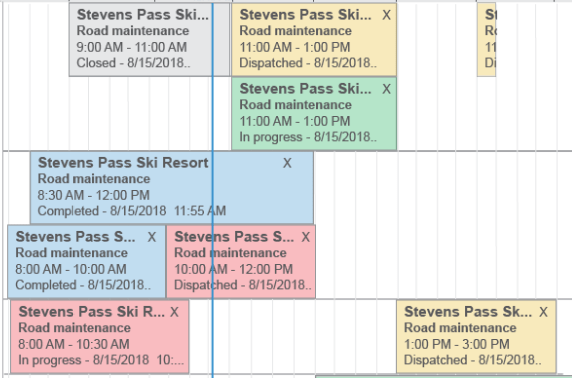The height and width of the screenshot is (378, 572).
Task: Select the yellow Dispatched 11:00 AM - 1:00 PM appointment
Action: tap(314, 39)
